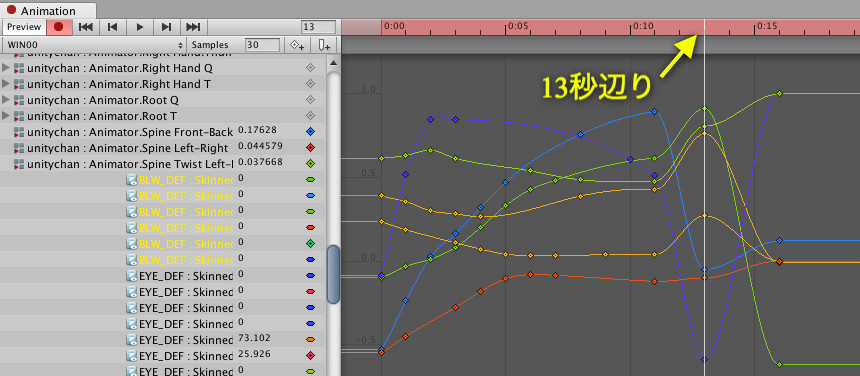This screenshot has height=376, width=860.
Task: Jump to first keyframe of the clip
Action: 86,27
